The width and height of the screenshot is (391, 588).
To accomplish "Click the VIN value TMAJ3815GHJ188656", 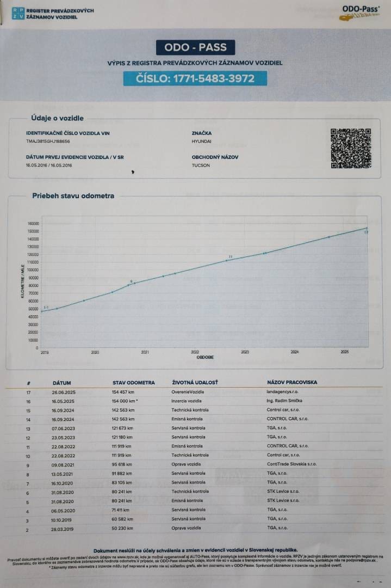I will pyautogui.click(x=48, y=142).
